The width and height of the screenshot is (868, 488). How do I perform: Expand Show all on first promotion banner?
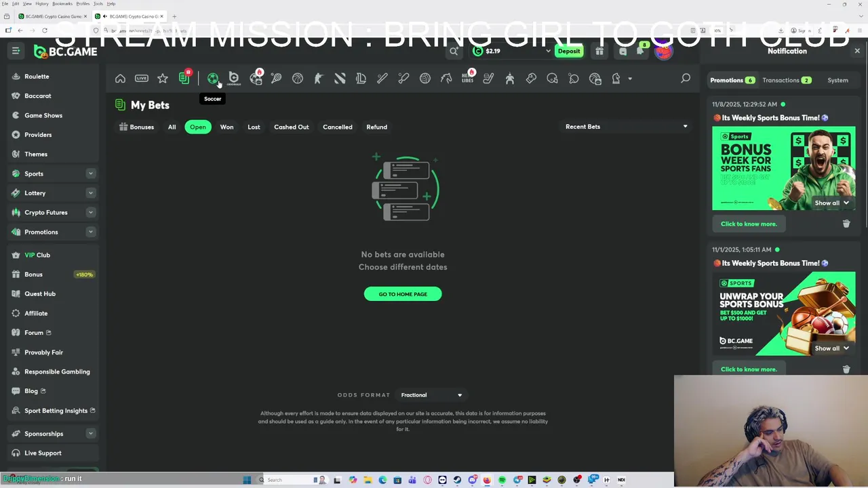832,203
